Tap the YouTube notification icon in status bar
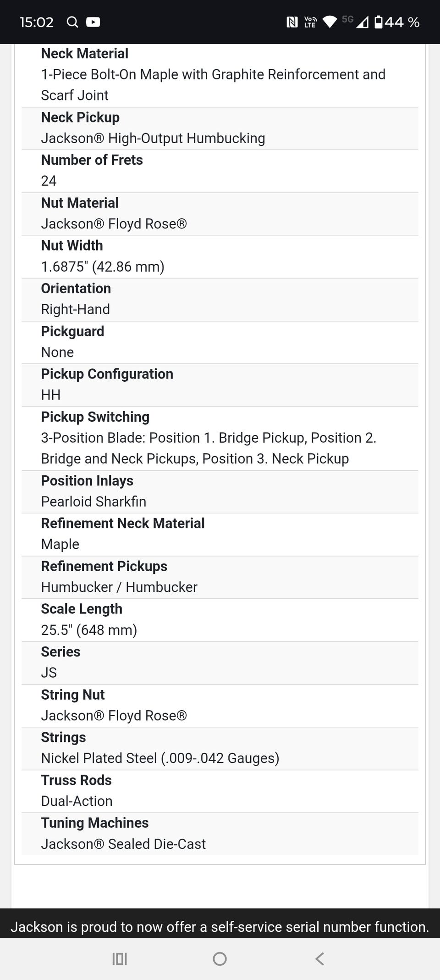The image size is (440, 980). pyautogui.click(x=93, y=22)
